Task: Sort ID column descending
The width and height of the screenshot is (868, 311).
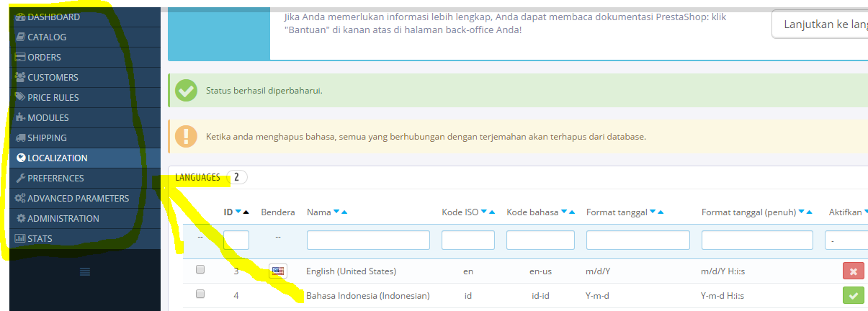Action: tap(238, 212)
